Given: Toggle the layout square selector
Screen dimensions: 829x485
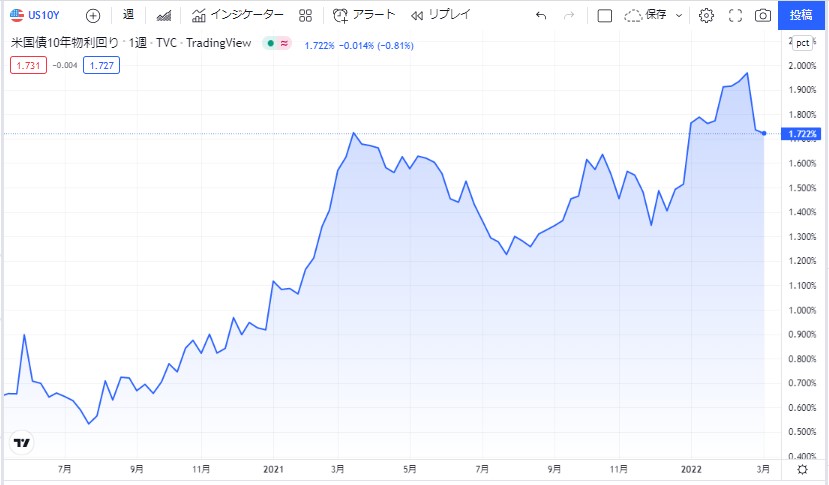Looking at the screenshot, I should 604,15.
